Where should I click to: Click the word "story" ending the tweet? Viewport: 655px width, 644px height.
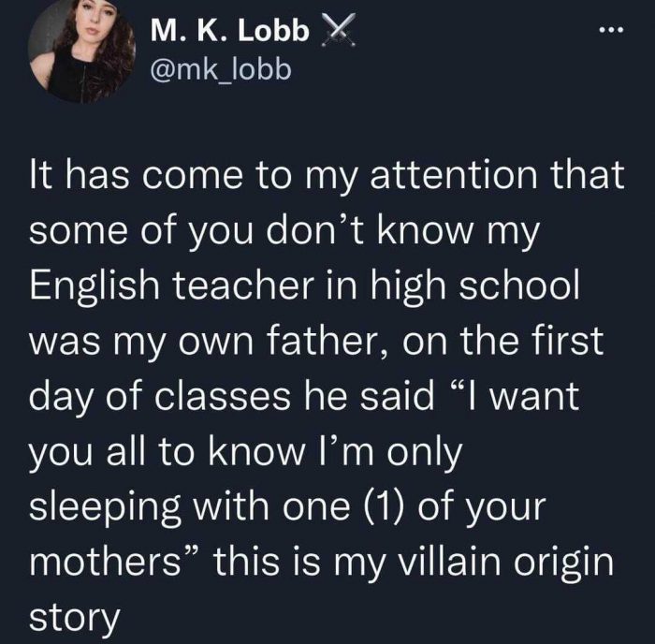coord(75,618)
